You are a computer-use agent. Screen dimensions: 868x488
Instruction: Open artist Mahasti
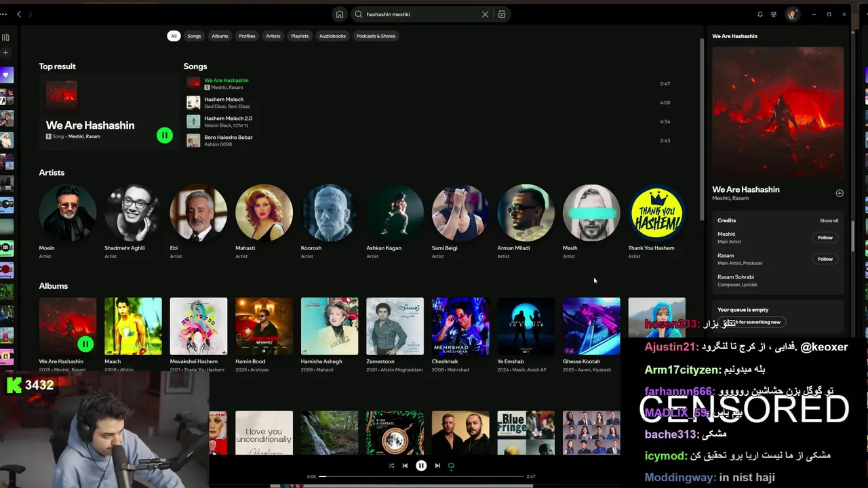264,213
